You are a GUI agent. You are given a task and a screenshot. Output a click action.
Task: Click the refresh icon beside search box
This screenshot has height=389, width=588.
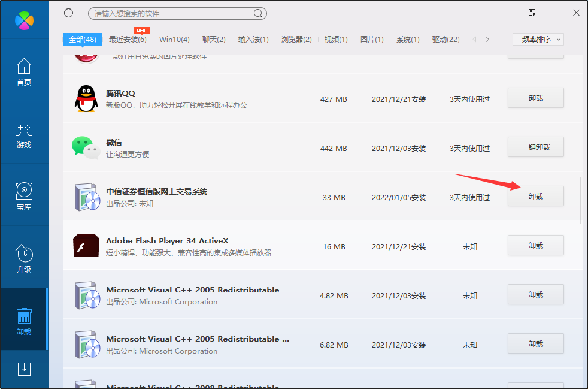pos(69,13)
